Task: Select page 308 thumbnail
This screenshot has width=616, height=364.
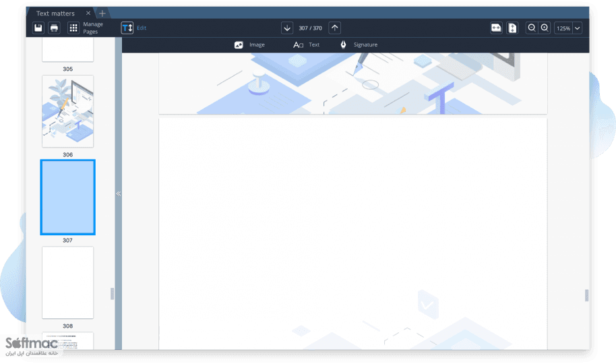Action: 68,282
